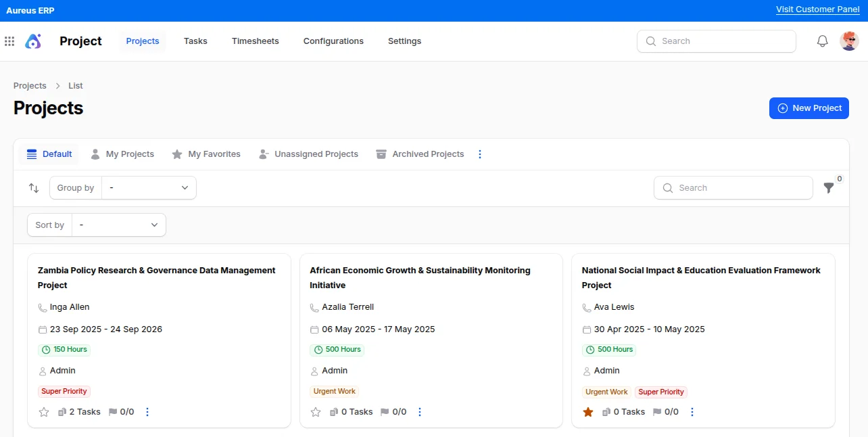Open actions menu on Zambia Policy project
The height and width of the screenshot is (437, 868).
[x=147, y=412]
